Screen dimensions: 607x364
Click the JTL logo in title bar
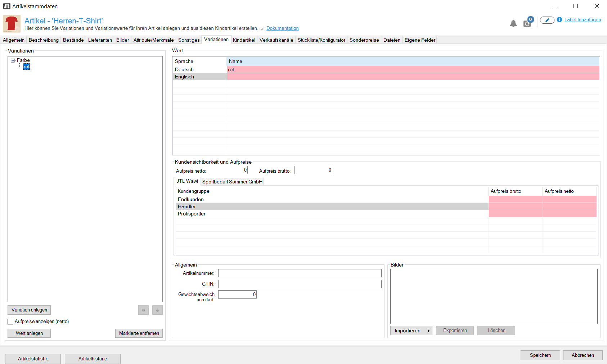[x=6, y=6]
